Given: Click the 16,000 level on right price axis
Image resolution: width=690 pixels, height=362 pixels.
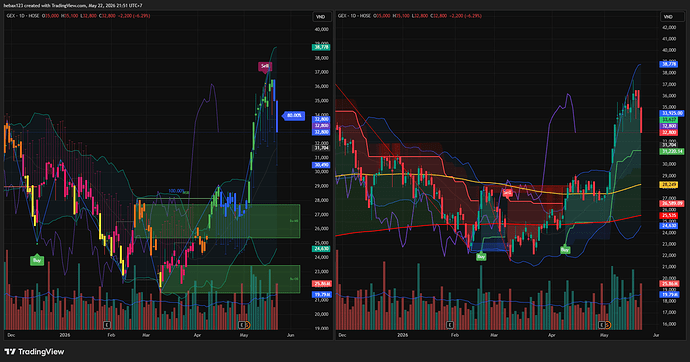Looking at the screenshot, I should 669,324.
